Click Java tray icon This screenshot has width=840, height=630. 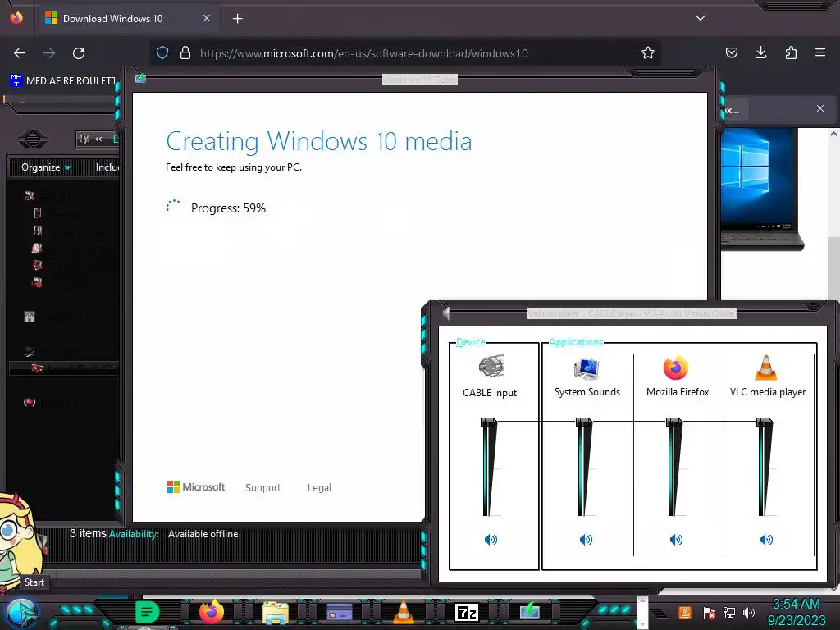(684, 612)
